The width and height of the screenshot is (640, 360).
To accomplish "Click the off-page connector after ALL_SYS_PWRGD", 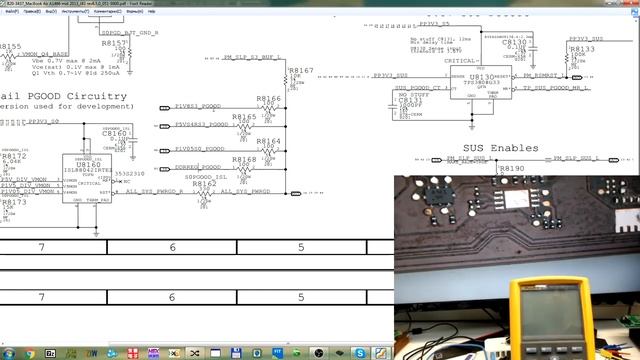I will tap(296, 193).
